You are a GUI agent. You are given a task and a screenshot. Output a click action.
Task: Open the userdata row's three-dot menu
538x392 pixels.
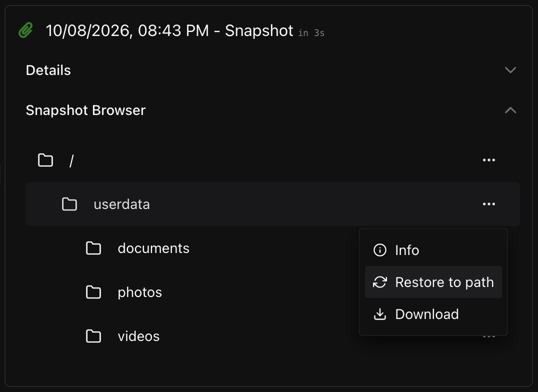coord(488,204)
